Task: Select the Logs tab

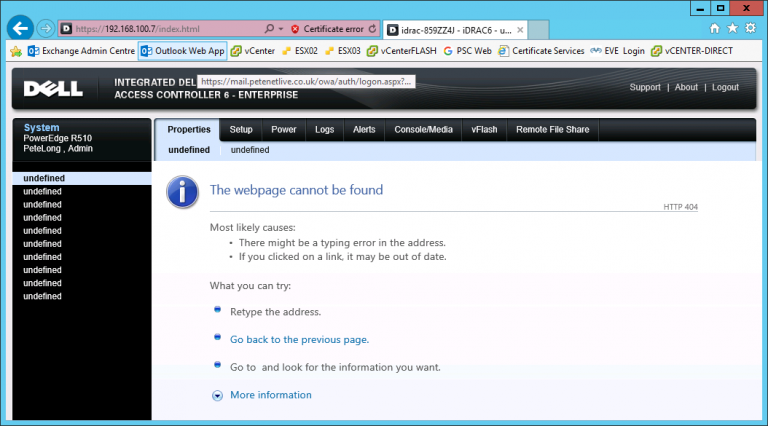Action: tap(324, 130)
